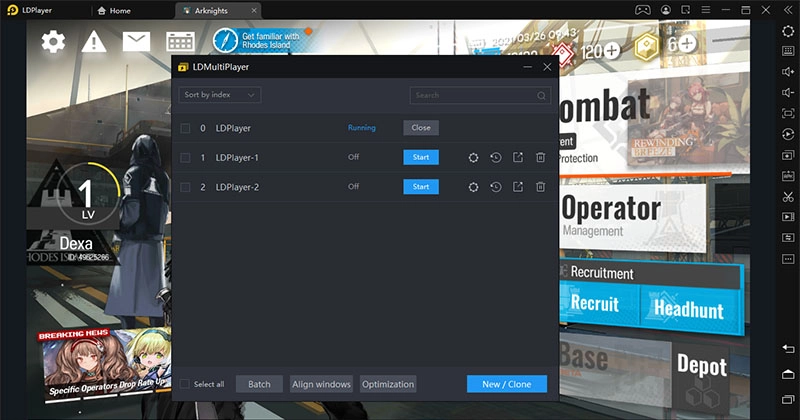Expand the Sort by index dropdown
This screenshot has width=800, height=420.
(x=220, y=95)
